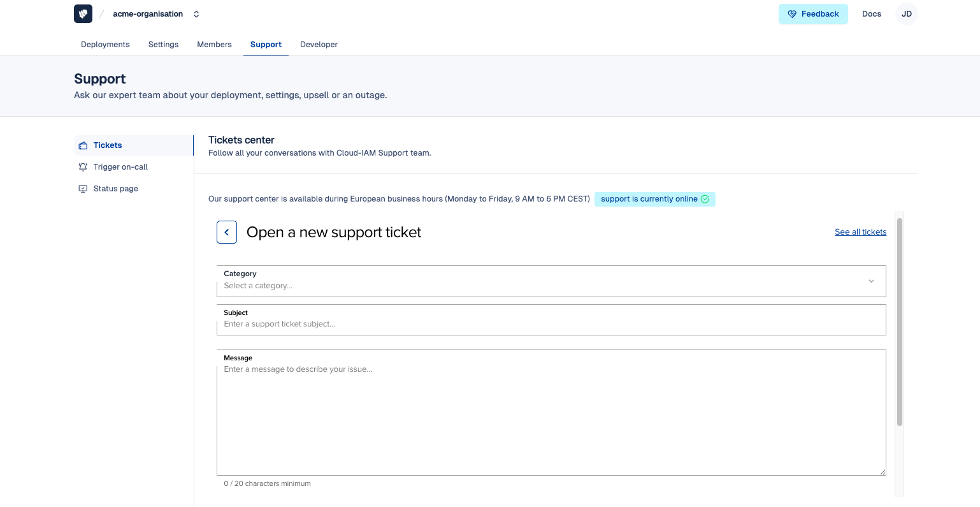Click the Ask our expert team description

click(x=231, y=95)
